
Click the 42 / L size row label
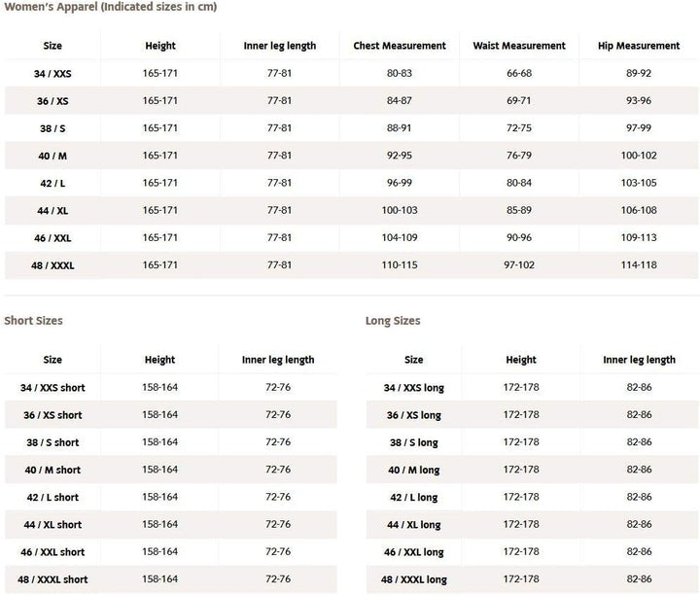pyautogui.click(x=52, y=183)
